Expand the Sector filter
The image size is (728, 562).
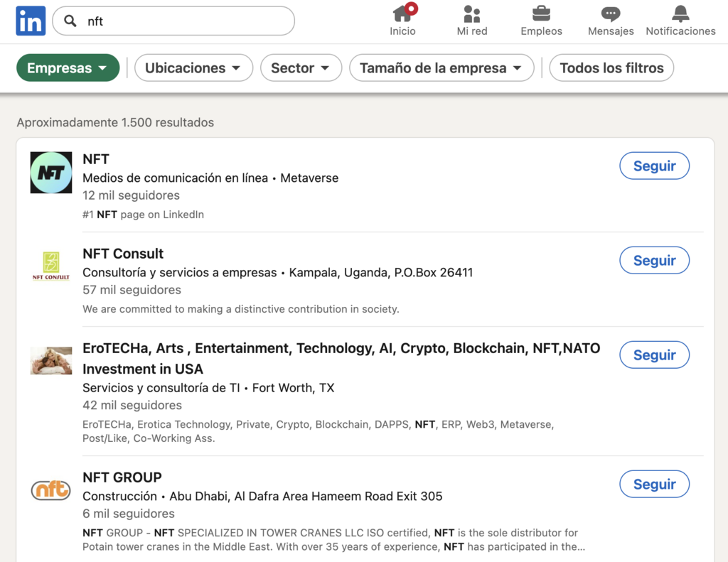tap(299, 67)
